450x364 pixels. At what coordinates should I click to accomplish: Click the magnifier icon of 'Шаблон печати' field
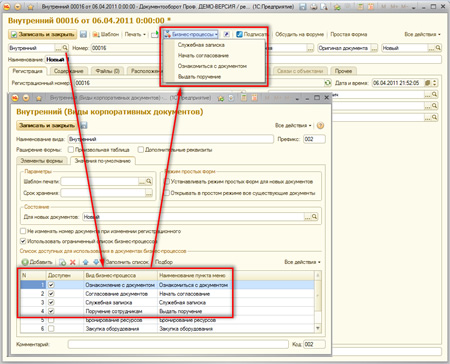click(149, 181)
